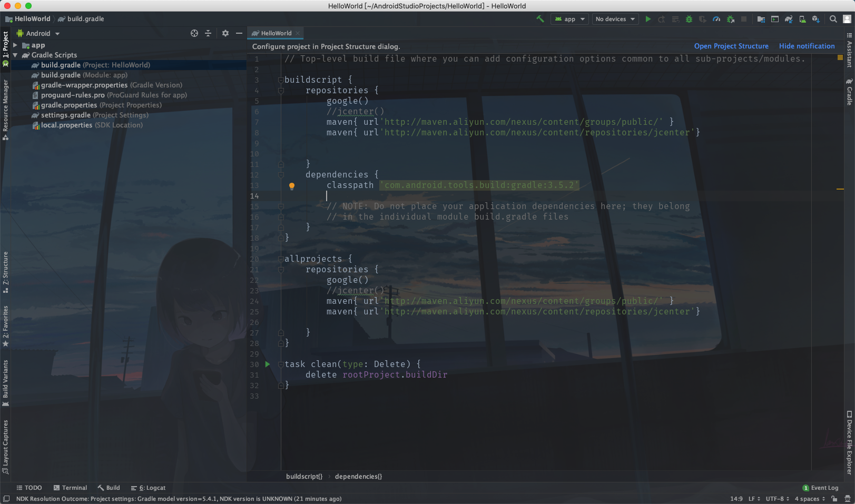855x504 pixels.
Task: Collapse the Gradle Scripts tree node
Action: (15, 55)
